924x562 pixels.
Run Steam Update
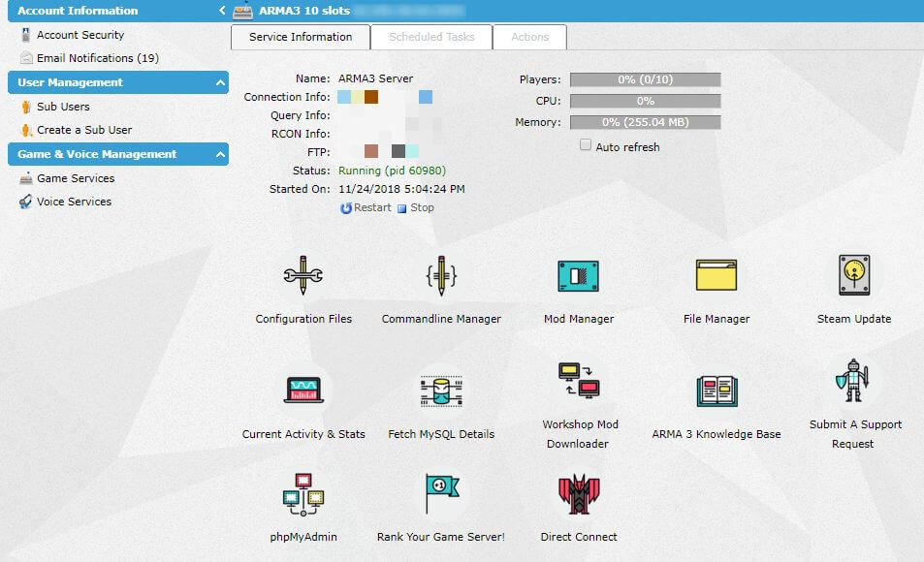pyautogui.click(x=853, y=276)
